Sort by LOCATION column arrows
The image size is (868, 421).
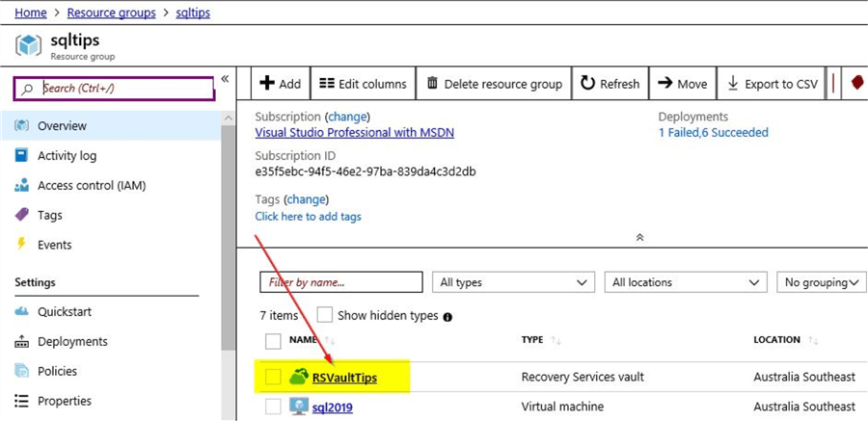coord(813,341)
